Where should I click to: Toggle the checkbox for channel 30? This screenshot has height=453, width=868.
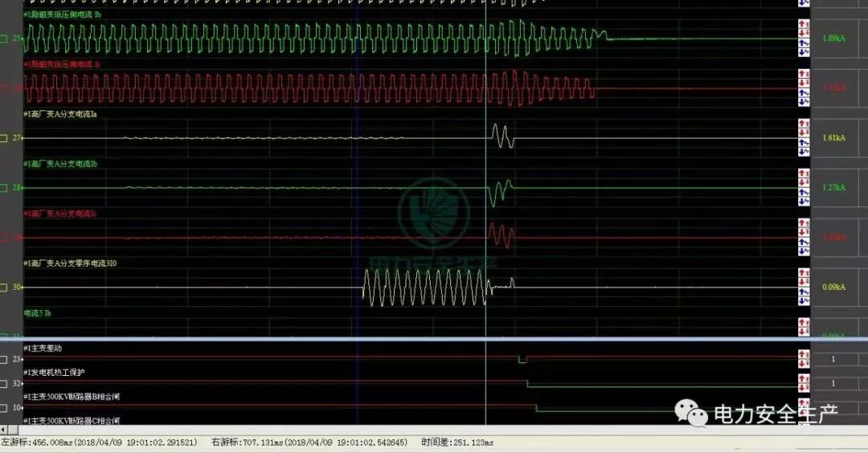[4, 287]
